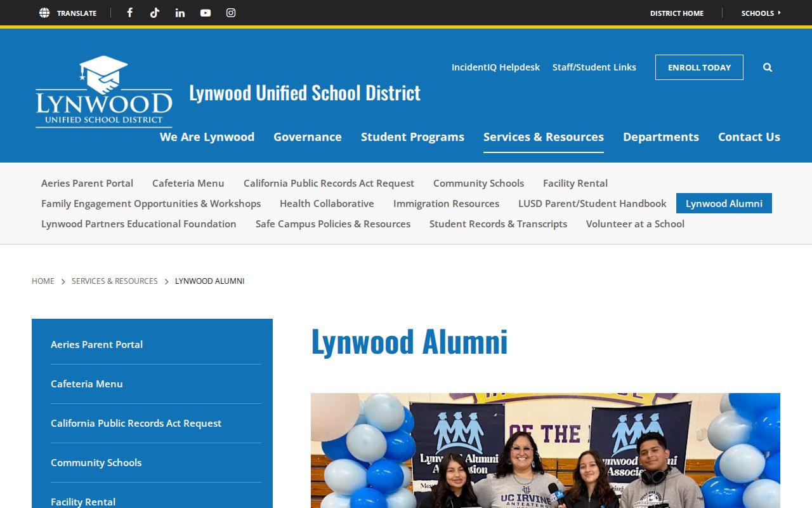Open Immigration Resources page
Image resolution: width=812 pixels, height=508 pixels.
[x=446, y=203]
